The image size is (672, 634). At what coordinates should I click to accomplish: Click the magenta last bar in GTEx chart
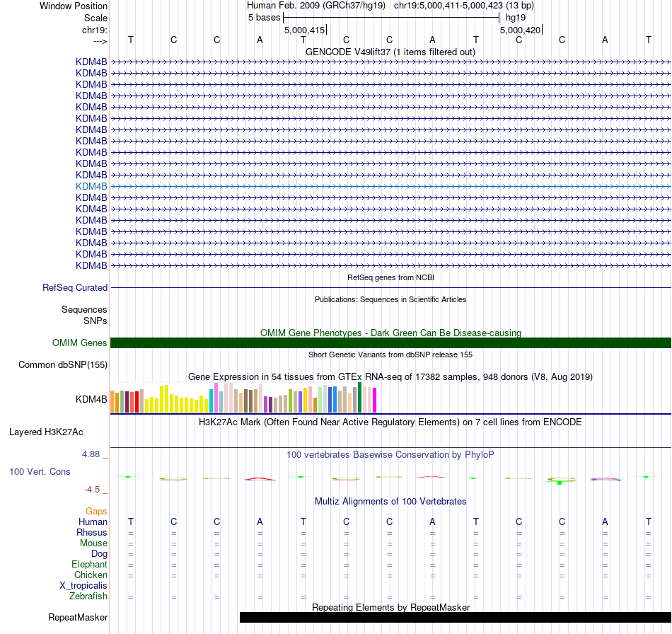375,400
